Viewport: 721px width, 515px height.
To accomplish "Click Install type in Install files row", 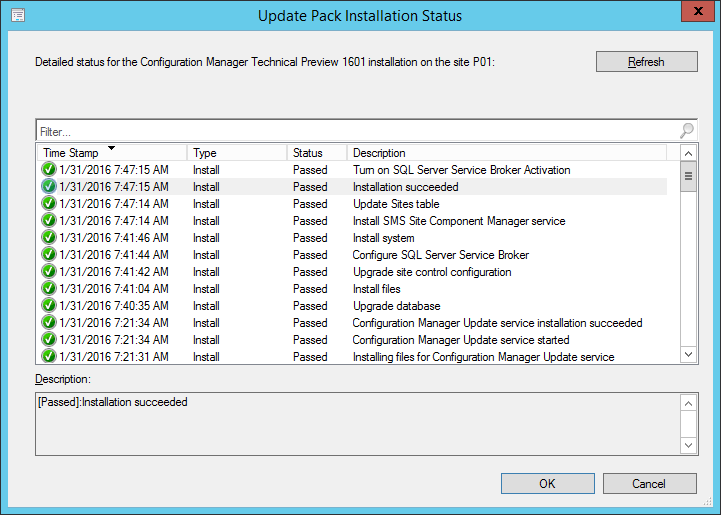I will [206, 289].
